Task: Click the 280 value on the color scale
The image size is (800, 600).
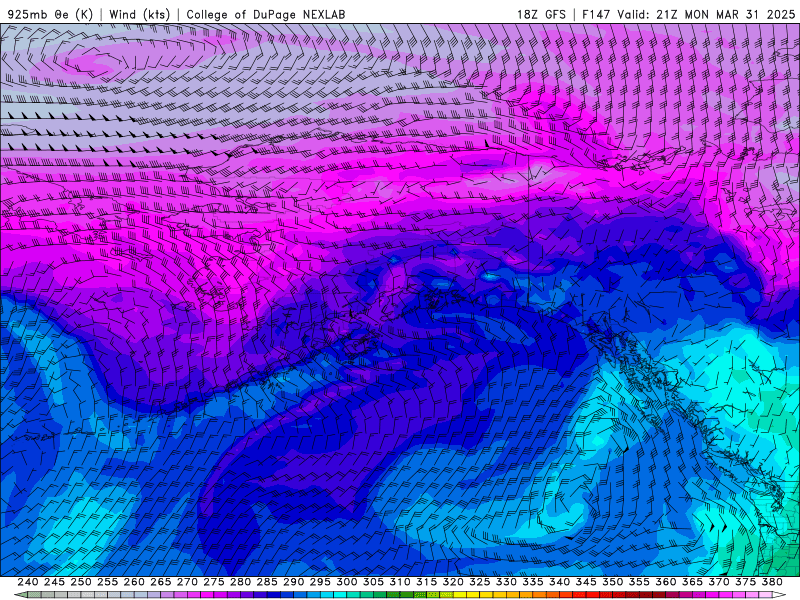Action: (240, 582)
